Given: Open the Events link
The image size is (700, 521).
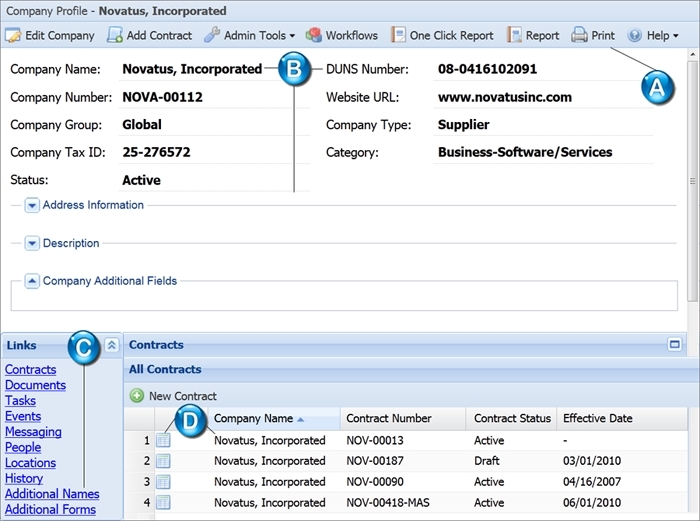Looking at the screenshot, I should (x=23, y=416).
